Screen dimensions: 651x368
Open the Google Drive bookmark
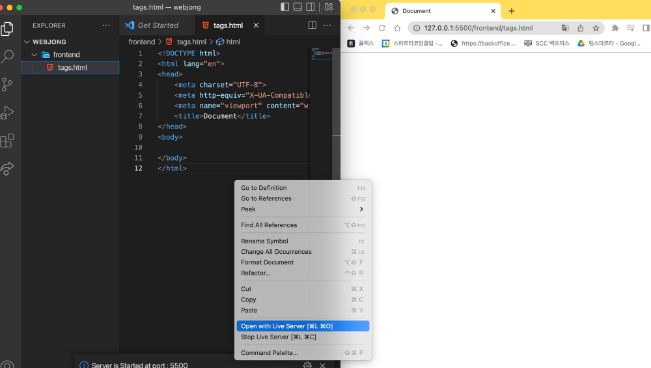[x=609, y=43]
